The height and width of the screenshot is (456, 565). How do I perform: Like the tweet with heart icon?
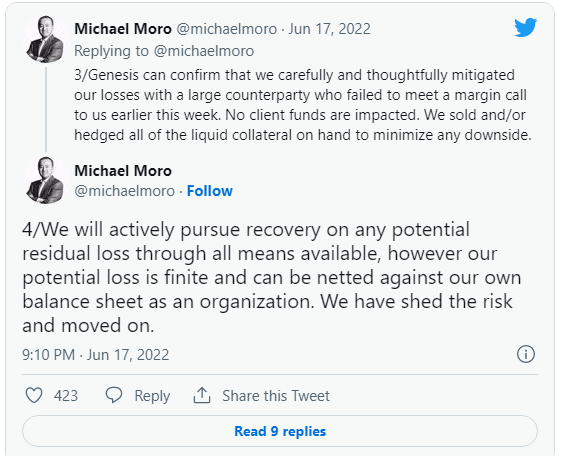point(34,395)
